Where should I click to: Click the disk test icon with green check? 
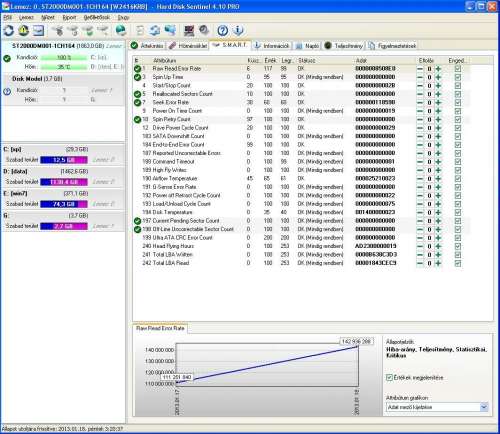[89, 31]
